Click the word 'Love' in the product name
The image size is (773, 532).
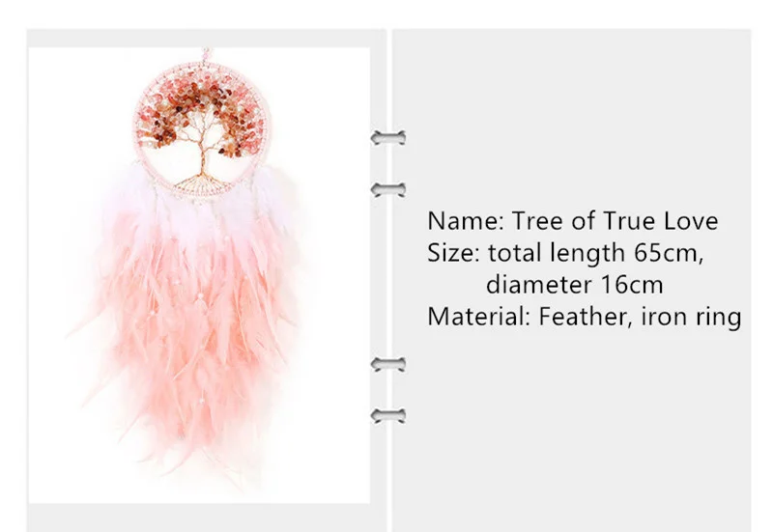[691, 221]
